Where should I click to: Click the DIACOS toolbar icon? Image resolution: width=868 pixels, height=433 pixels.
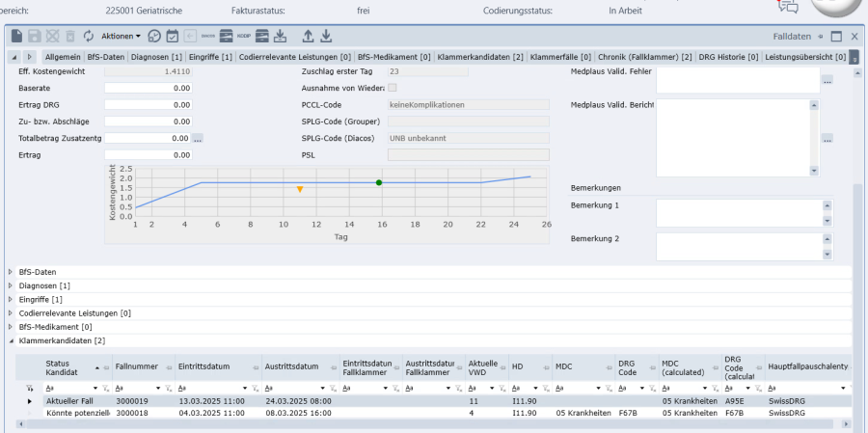208,36
